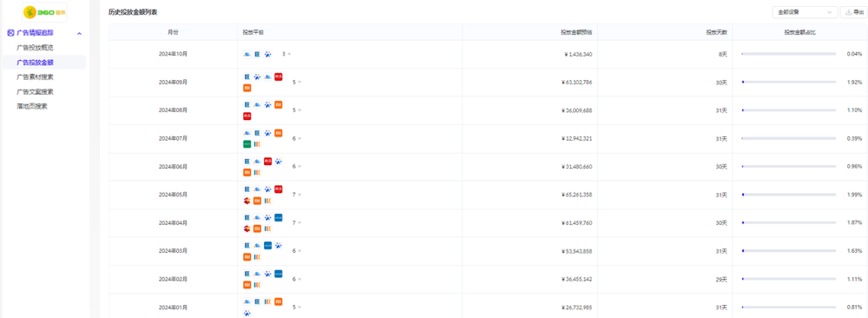Click the dark red cube icon in the 2024年04月 row
868x318 pixels.
click(x=247, y=229)
